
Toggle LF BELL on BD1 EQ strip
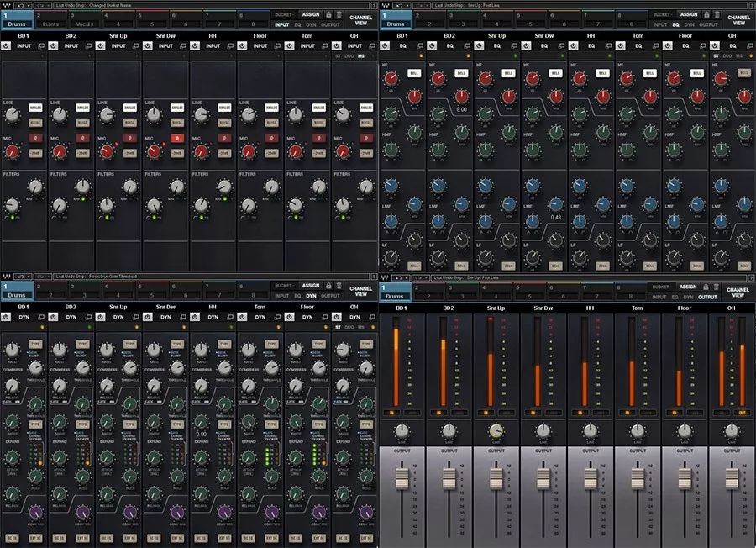[x=413, y=266]
